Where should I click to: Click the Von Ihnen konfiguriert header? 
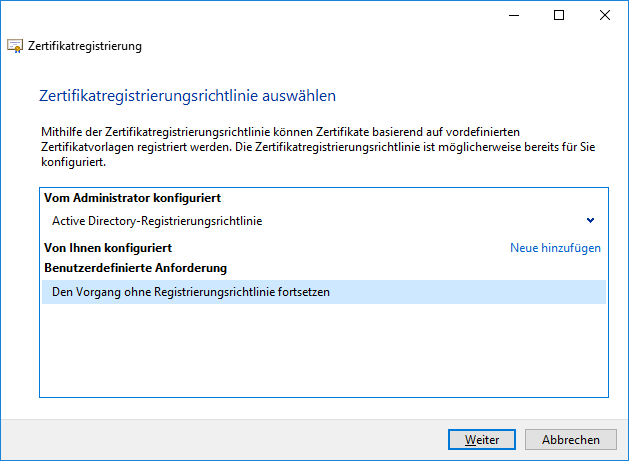coord(108,248)
